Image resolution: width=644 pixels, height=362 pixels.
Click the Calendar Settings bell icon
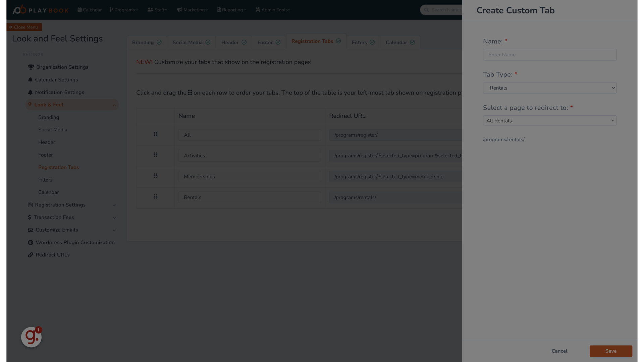30,79
